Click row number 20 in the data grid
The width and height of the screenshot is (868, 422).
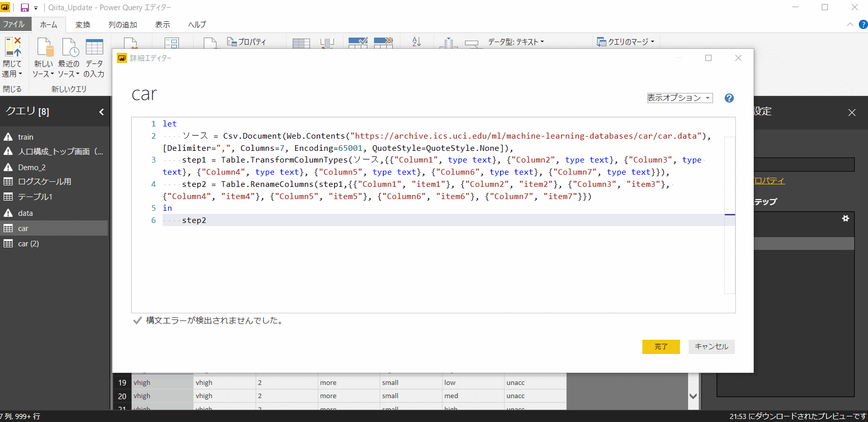(122, 396)
